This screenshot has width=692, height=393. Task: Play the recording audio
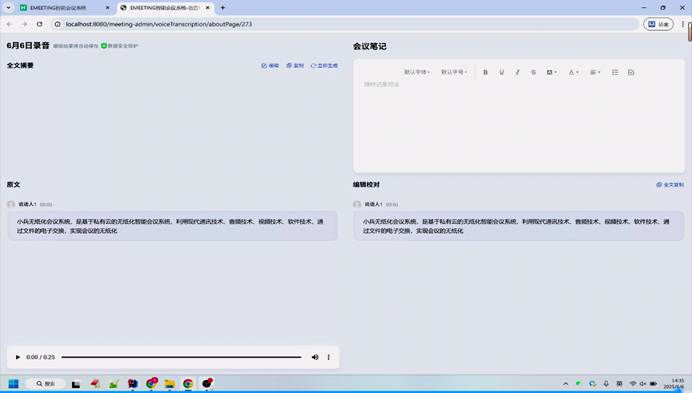(x=18, y=357)
